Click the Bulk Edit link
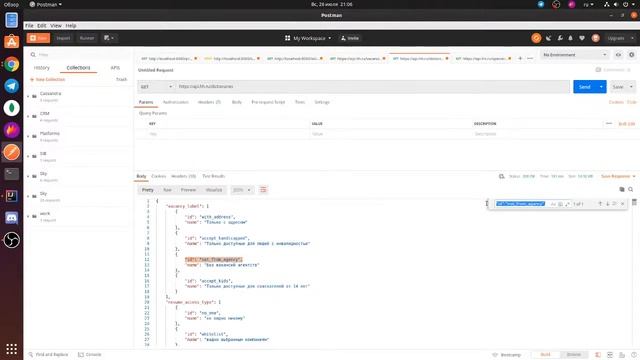This screenshot has height=360, width=640. point(627,124)
